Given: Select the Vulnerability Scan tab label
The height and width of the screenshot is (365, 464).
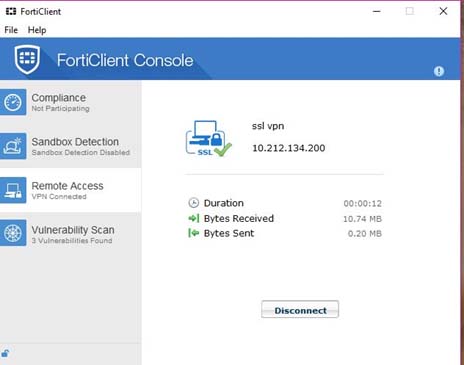Looking at the screenshot, I should pos(73,230).
